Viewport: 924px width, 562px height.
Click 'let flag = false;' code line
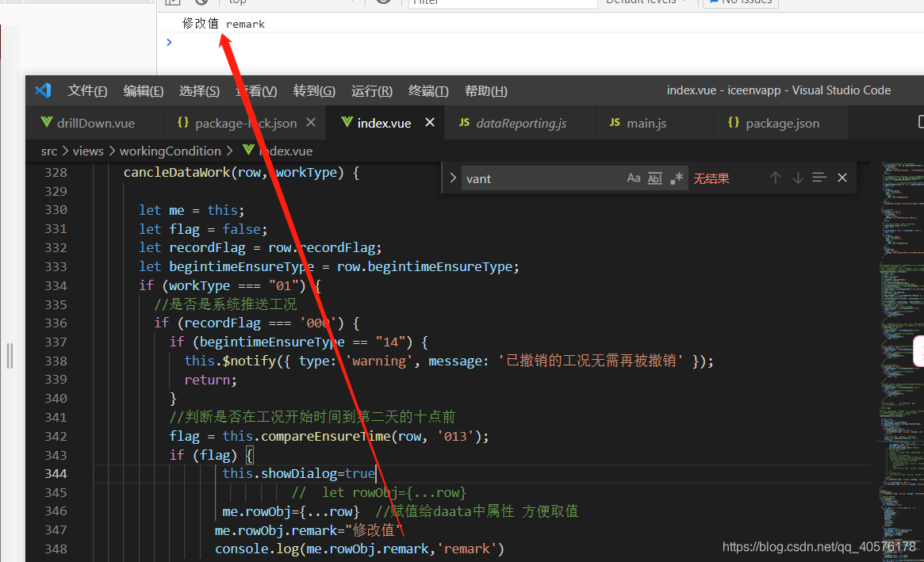point(203,229)
